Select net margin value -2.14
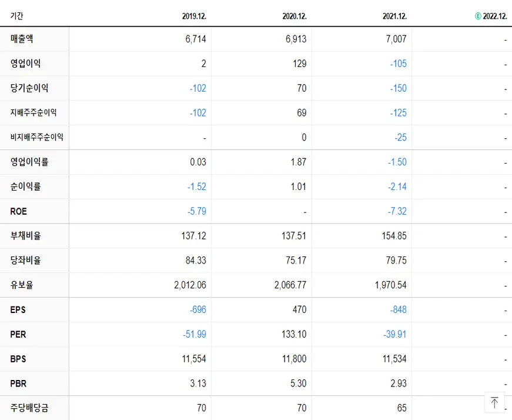This screenshot has width=512, height=420. 397,186
